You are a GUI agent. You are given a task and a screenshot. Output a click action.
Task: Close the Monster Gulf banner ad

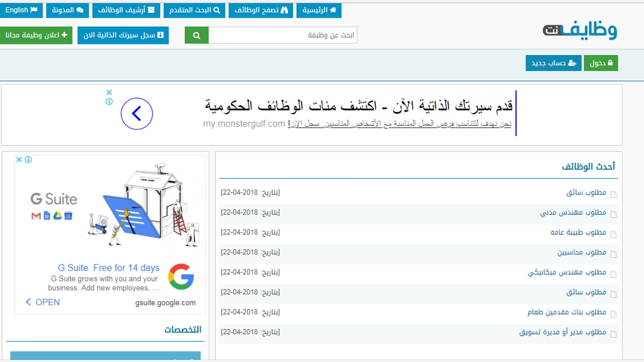coord(109,93)
